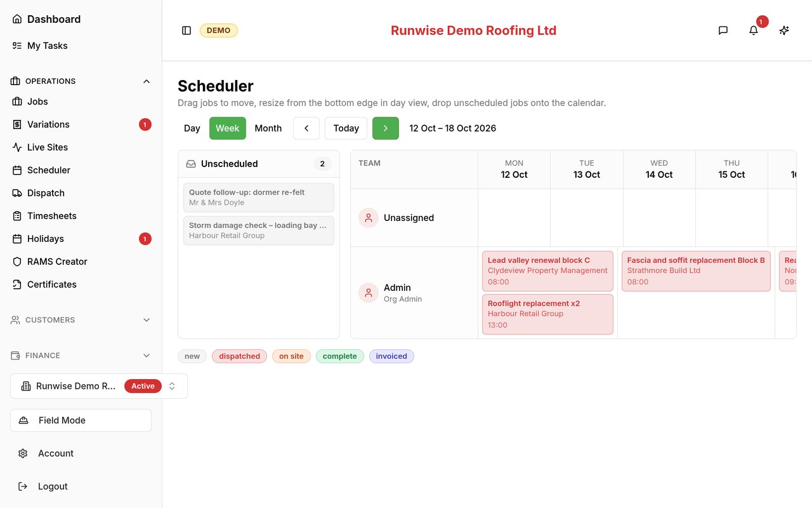The image size is (812, 508).
Task: Click the invoiced status legend chip
Action: (x=391, y=356)
